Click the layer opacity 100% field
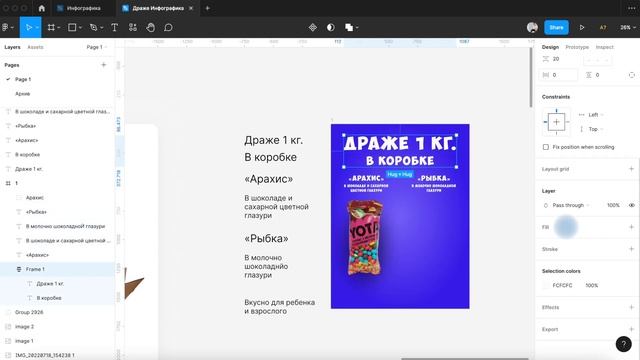 pos(613,205)
